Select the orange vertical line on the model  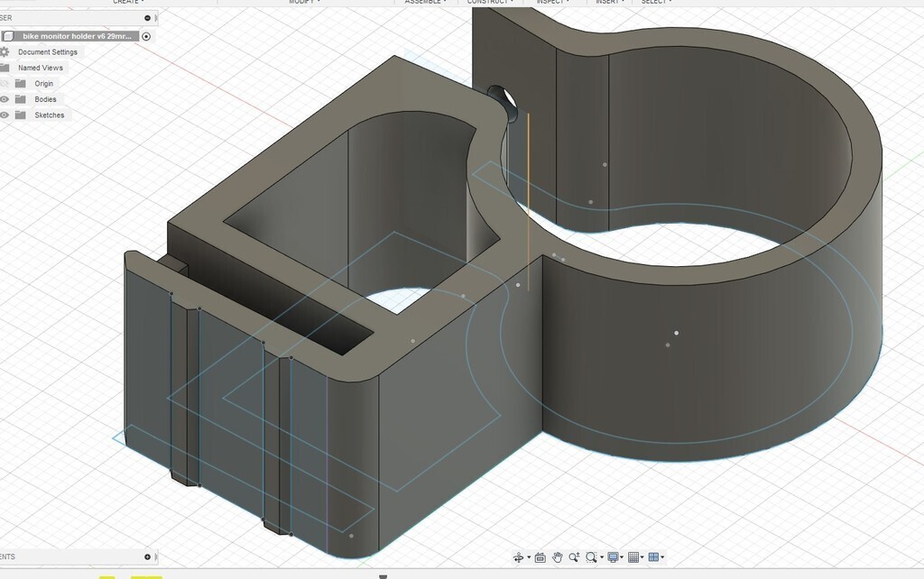(529, 201)
